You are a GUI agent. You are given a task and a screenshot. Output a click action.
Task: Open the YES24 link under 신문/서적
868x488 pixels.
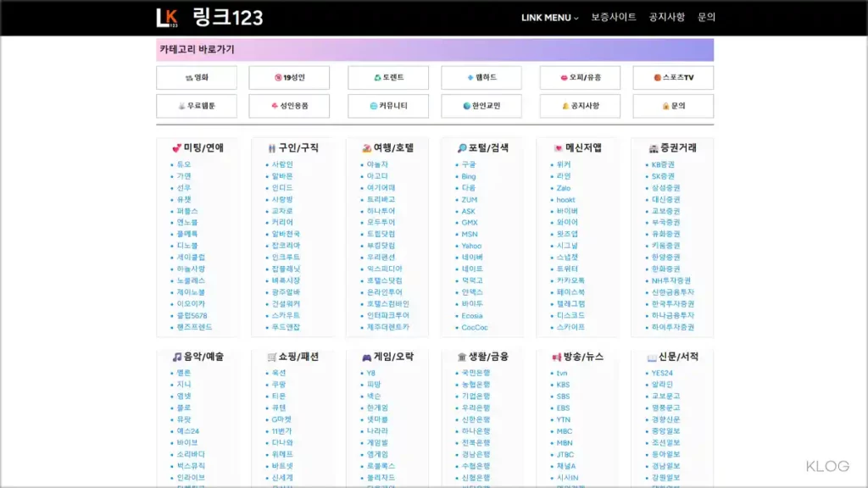pyautogui.click(x=661, y=374)
